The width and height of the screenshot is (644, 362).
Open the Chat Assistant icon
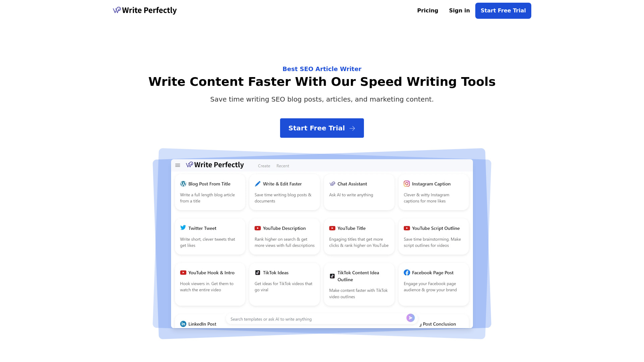click(333, 183)
